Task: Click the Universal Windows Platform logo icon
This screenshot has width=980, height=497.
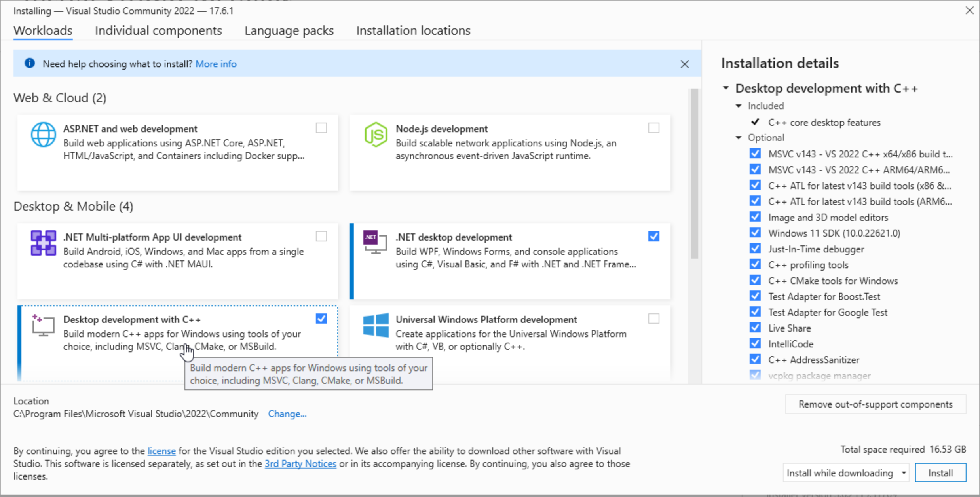Action: pos(376,325)
